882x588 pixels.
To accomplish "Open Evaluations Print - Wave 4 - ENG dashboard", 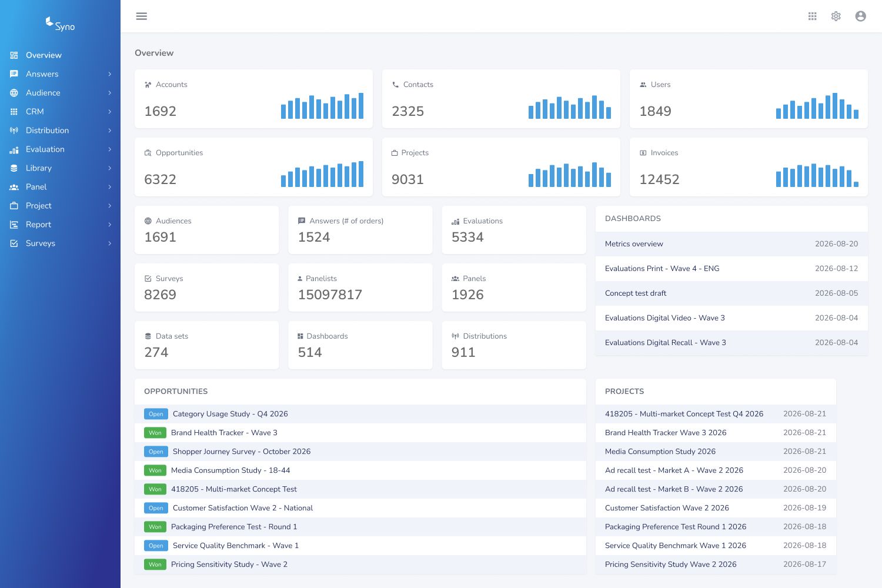I will click(731, 269).
